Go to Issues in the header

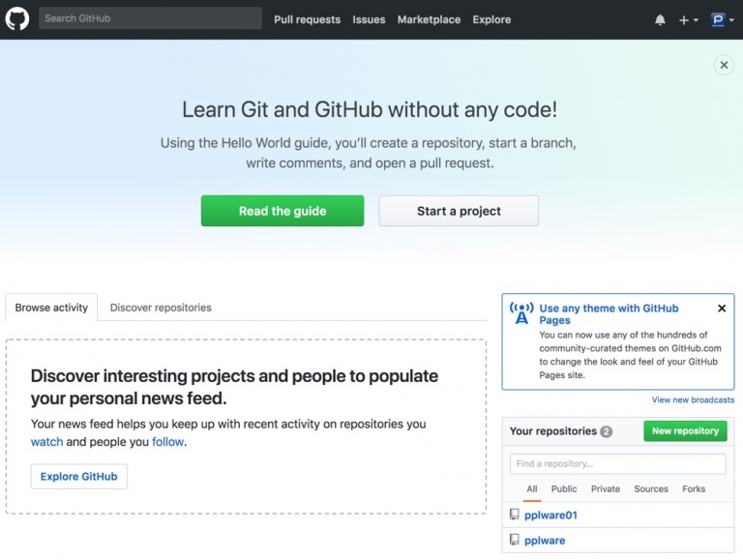pos(369,20)
